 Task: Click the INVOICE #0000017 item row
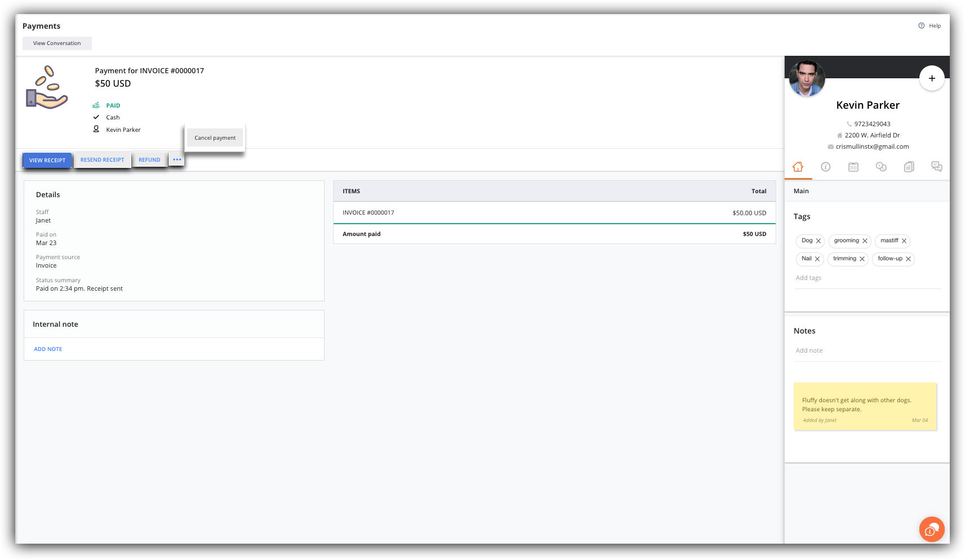pos(555,212)
